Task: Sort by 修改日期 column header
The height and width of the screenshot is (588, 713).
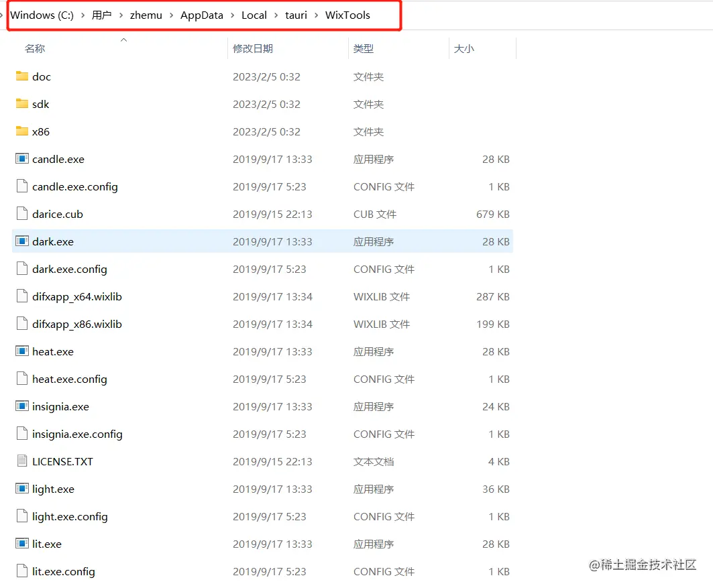Action: pos(253,49)
